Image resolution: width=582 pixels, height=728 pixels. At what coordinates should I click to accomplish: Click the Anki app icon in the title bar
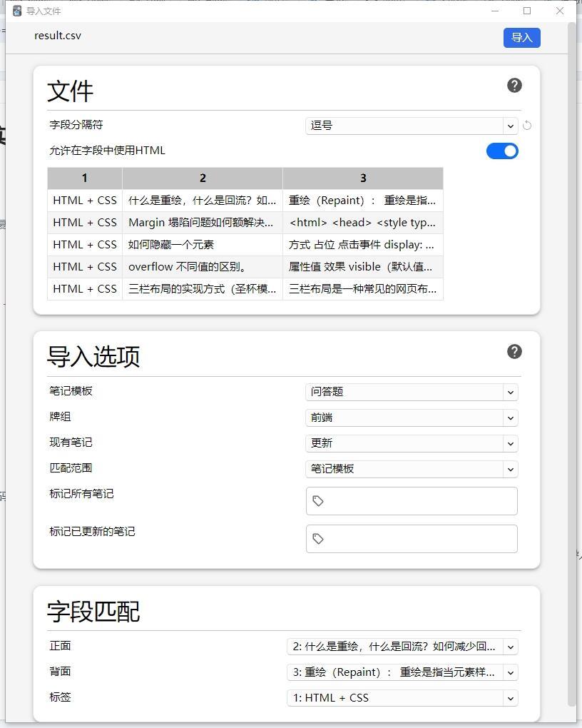(16, 11)
